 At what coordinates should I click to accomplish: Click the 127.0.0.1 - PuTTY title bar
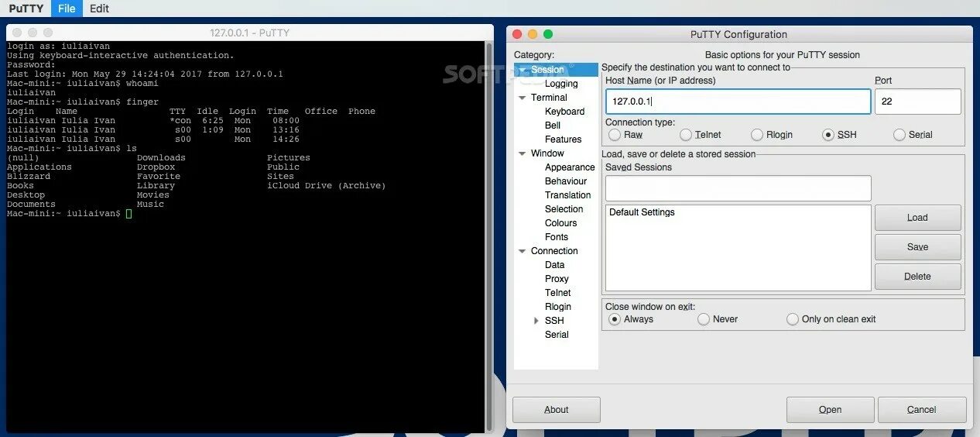249,33
